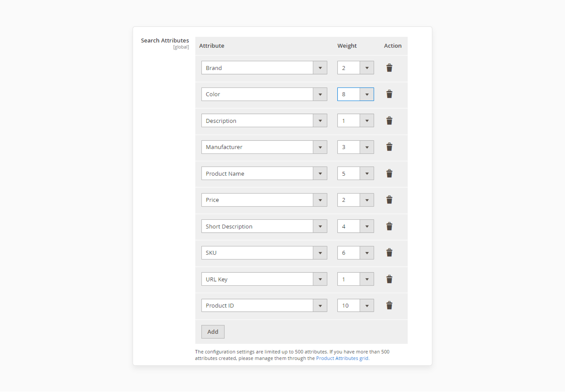This screenshot has width=565, height=392.
Task: Change the weight for Description
Action: (355, 121)
